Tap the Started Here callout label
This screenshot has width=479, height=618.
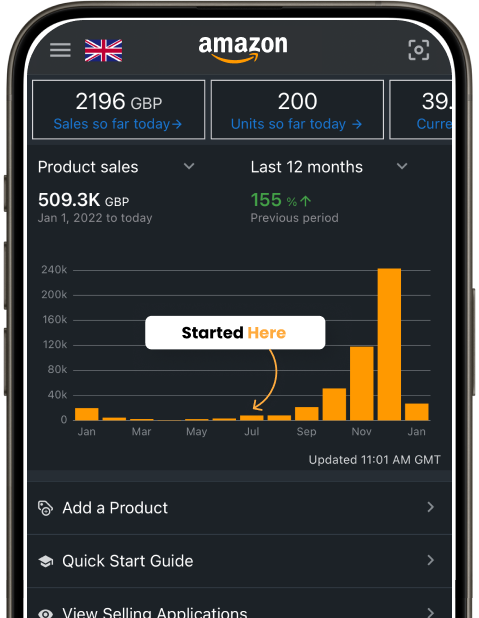point(235,333)
